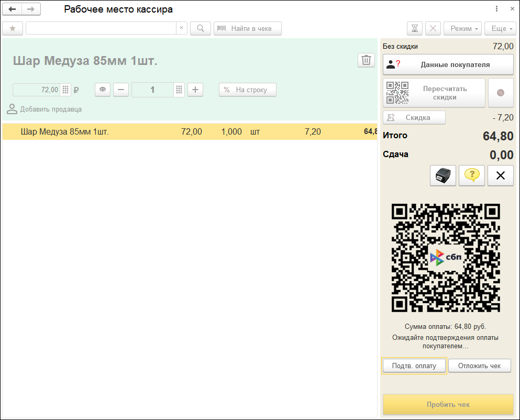Click Пересчитать скидки button

(434, 93)
